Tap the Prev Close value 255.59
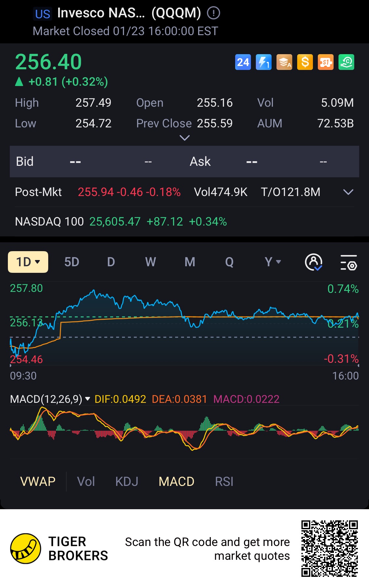369x588 pixels. 215,123
